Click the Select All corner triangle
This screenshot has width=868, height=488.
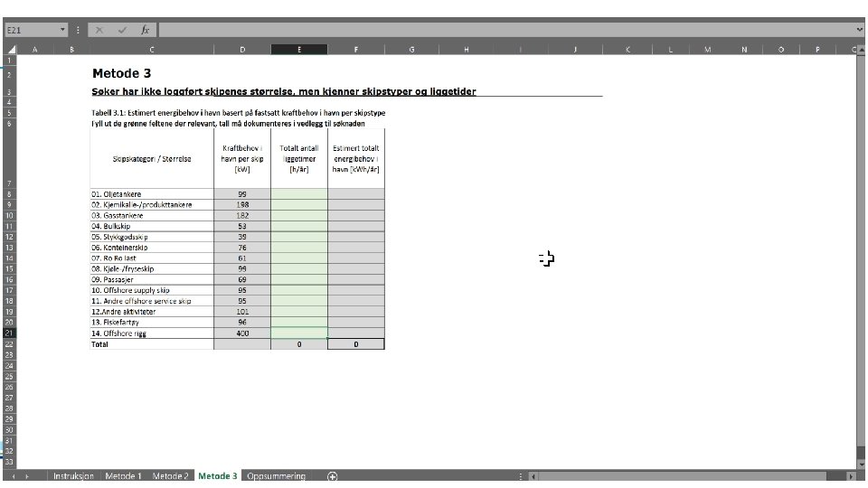pyautogui.click(x=11, y=49)
